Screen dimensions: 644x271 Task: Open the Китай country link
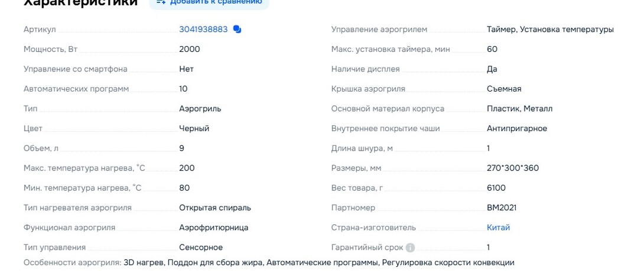click(x=498, y=227)
